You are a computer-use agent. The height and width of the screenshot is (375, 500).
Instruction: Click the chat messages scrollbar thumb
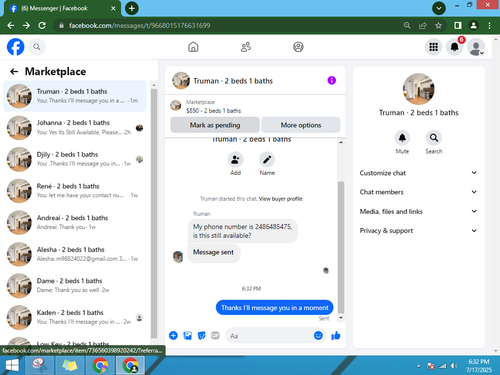coord(341,247)
